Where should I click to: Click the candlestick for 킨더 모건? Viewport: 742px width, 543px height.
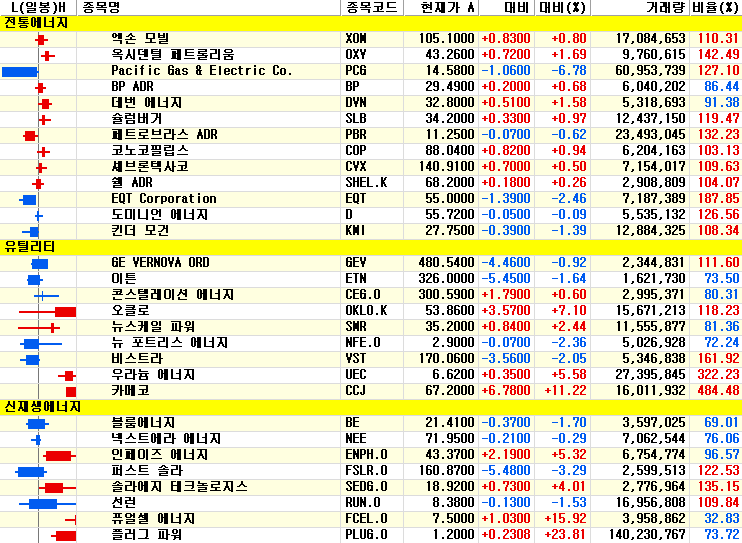pyautogui.click(x=30, y=231)
